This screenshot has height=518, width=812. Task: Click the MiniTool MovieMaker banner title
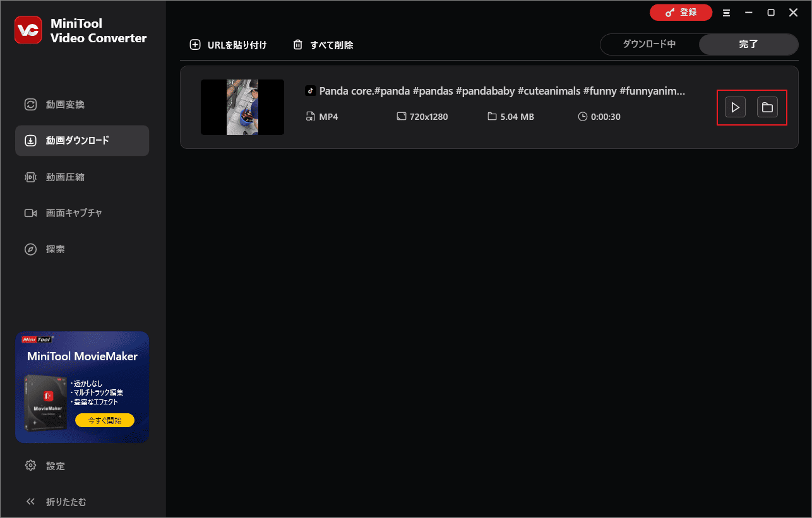click(82, 356)
